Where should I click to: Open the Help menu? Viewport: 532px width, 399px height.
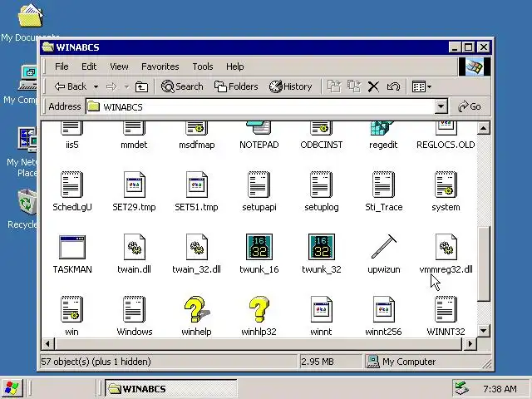pos(234,66)
